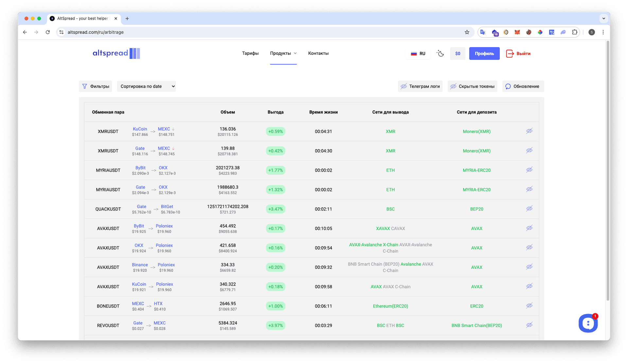Screen dimensions: 628x364
Task: Open the Профиль page
Action: [484, 54]
